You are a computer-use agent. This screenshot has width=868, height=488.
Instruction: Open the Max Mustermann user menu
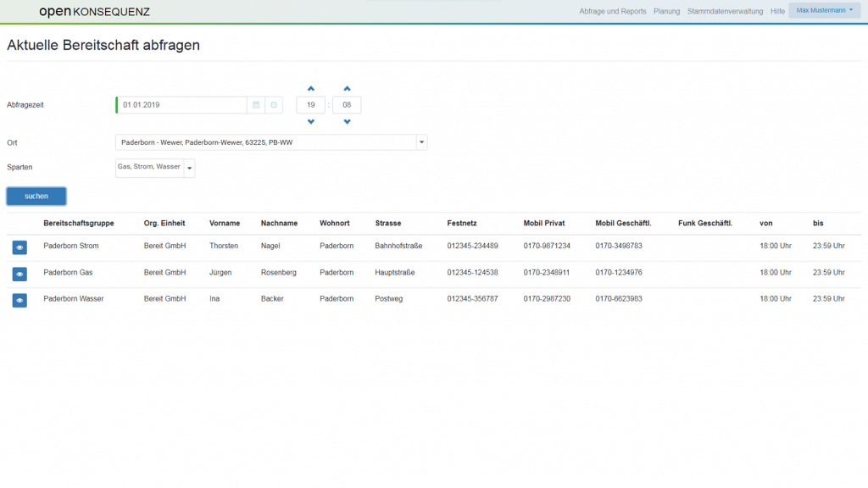pos(824,10)
